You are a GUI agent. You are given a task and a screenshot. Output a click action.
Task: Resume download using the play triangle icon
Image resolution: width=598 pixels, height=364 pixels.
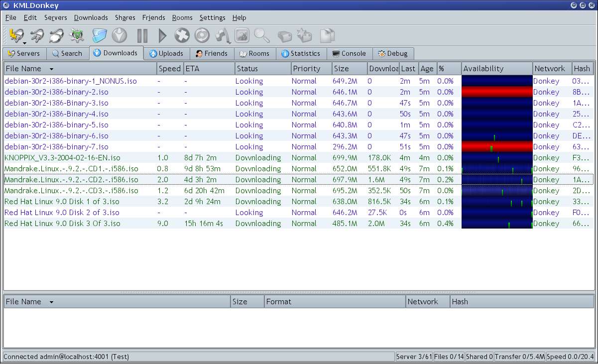coord(162,35)
